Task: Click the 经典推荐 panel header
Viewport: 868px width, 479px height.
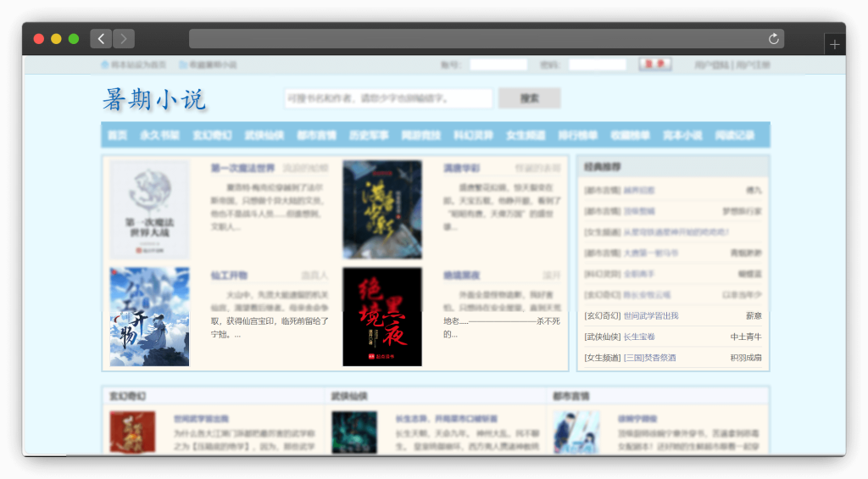Action: pyautogui.click(x=673, y=167)
